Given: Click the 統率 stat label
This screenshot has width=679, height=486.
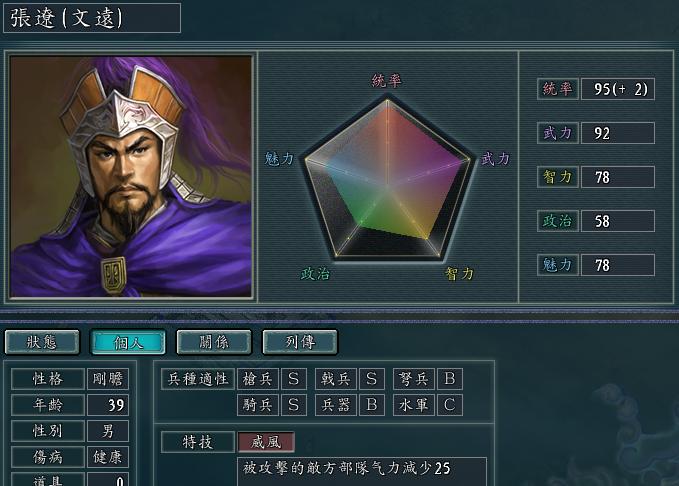Looking at the screenshot, I should 558,89.
